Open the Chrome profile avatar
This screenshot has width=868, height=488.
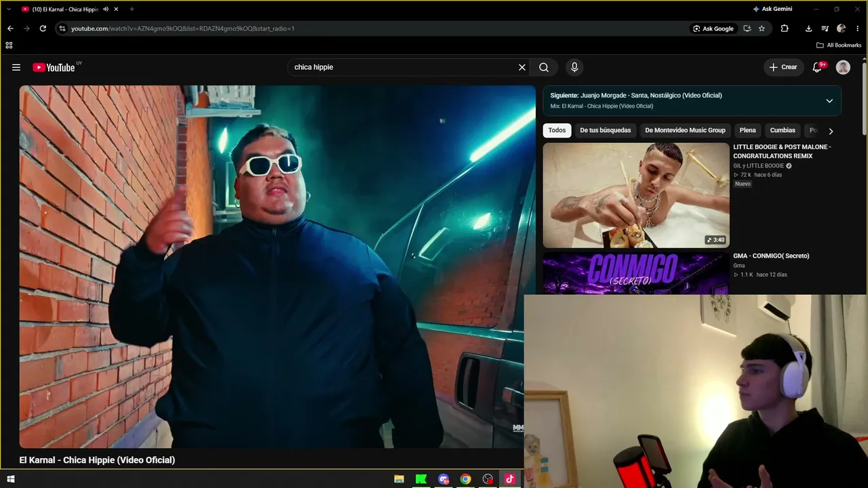(841, 28)
